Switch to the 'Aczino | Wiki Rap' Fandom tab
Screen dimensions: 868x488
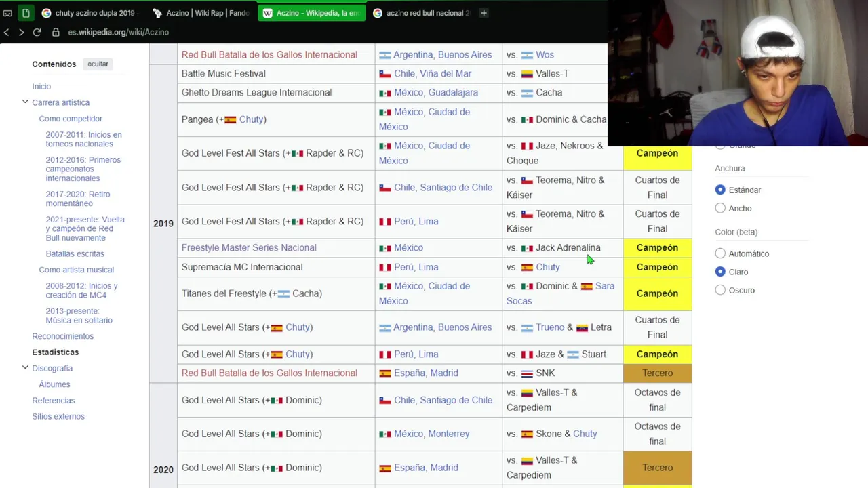click(x=201, y=13)
